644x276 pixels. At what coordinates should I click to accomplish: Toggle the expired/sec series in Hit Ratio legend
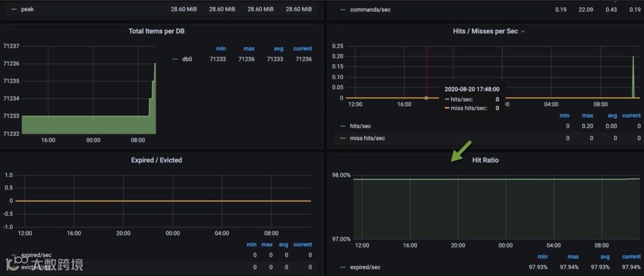tap(365, 268)
